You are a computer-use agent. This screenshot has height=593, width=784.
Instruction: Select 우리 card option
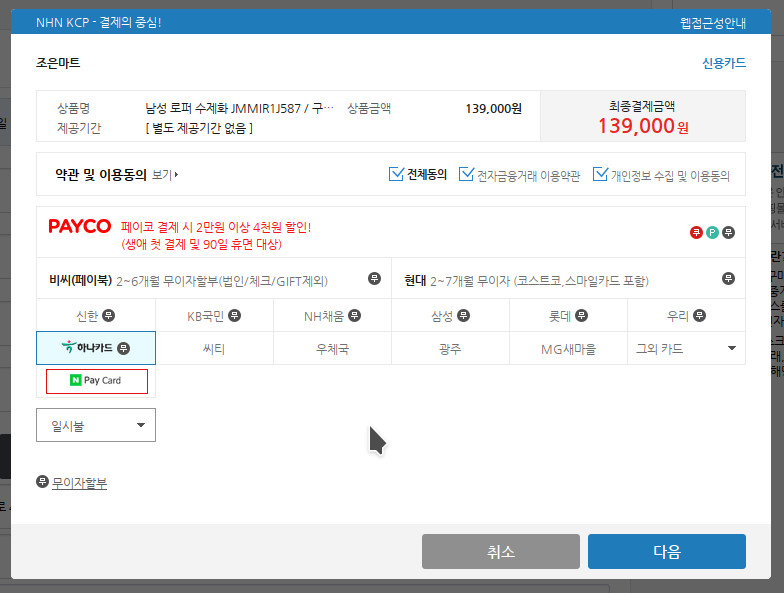tap(686, 316)
